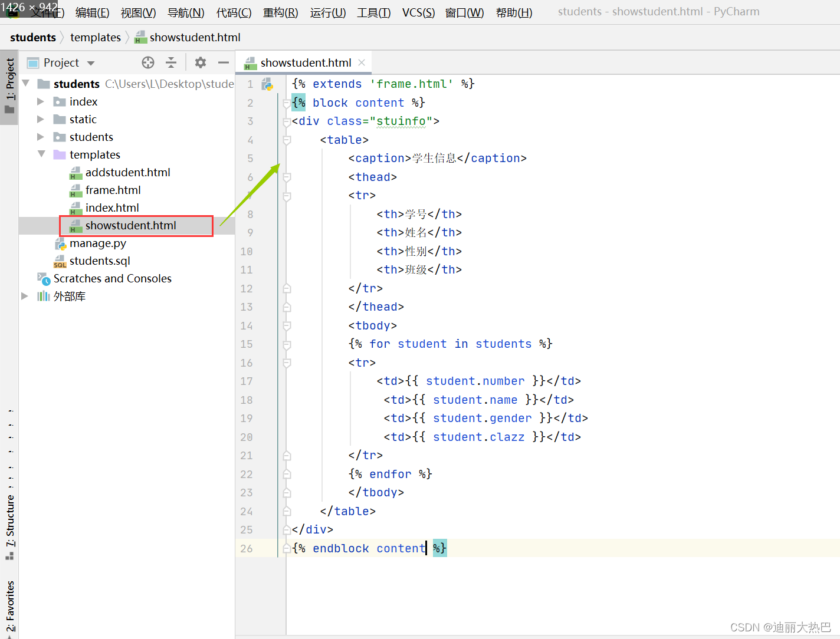Image resolution: width=840 pixels, height=639 pixels.
Task: Open the 帮助(H) menu
Action: [x=514, y=12]
